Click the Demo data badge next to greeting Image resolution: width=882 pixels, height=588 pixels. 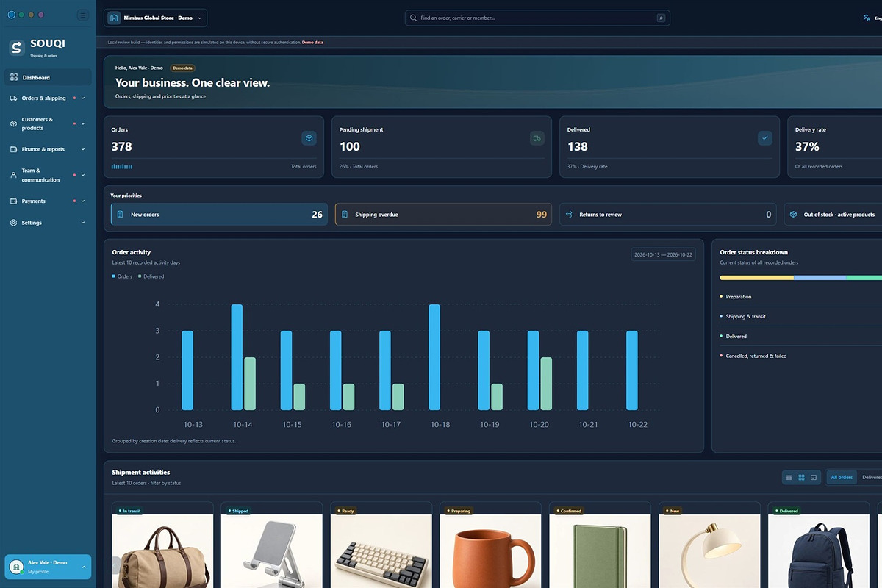pos(182,68)
